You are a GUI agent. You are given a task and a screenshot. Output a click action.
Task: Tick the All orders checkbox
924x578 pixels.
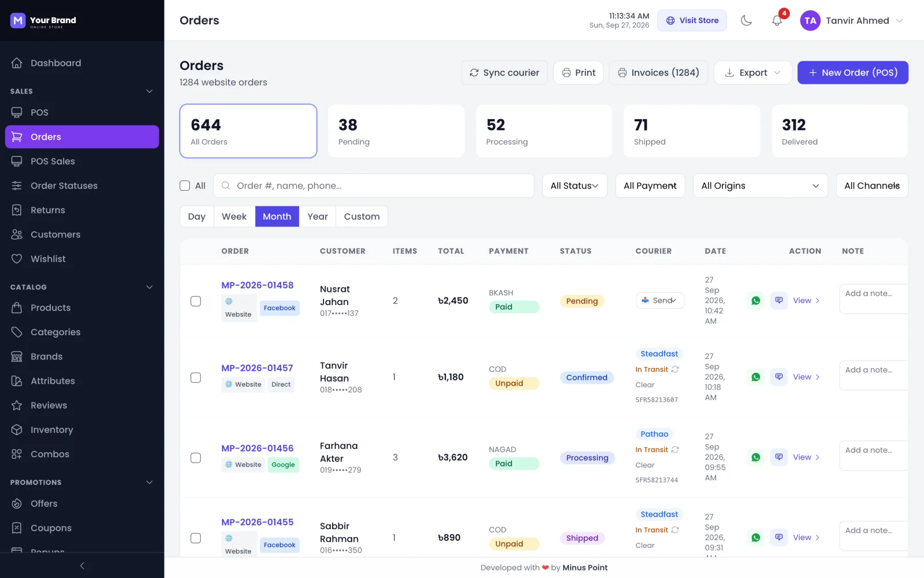pyautogui.click(x=185, y=186)
